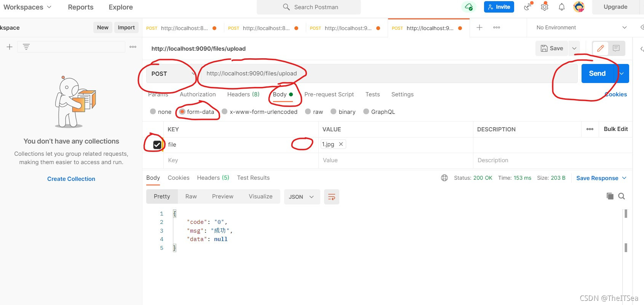This screenshot has width=644, height=305.
Task: Select the raw body type
Action: 308,112
